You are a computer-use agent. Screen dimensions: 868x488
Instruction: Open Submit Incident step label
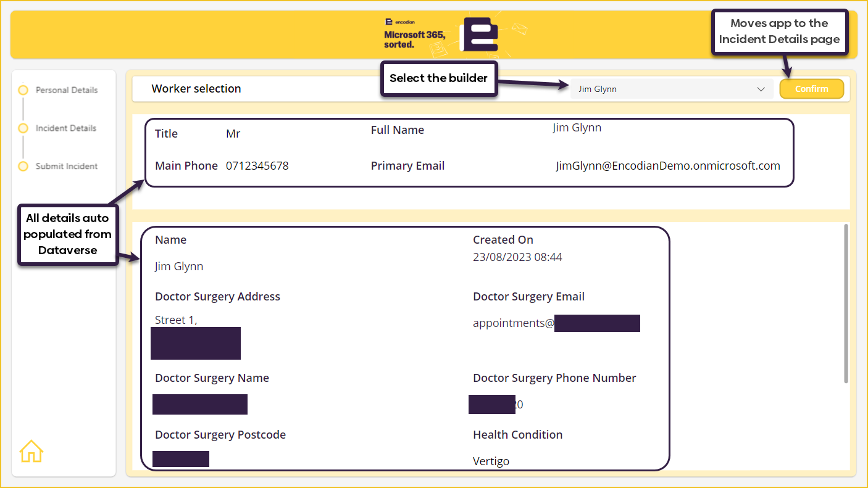tap(67, 167)
